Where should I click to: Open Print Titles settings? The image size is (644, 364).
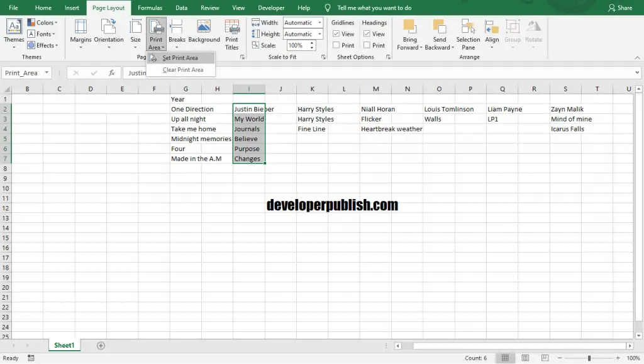pyautogui.click(x=231, y=35)
